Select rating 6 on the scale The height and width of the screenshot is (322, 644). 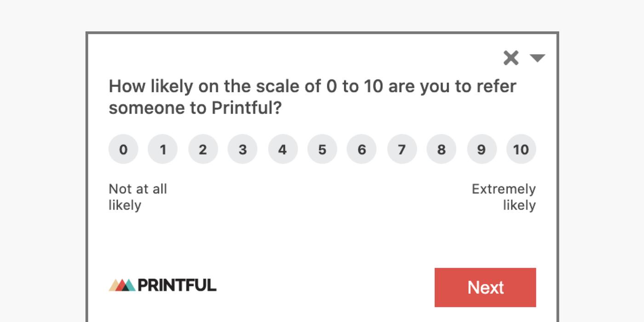click(x=362, y=149)
